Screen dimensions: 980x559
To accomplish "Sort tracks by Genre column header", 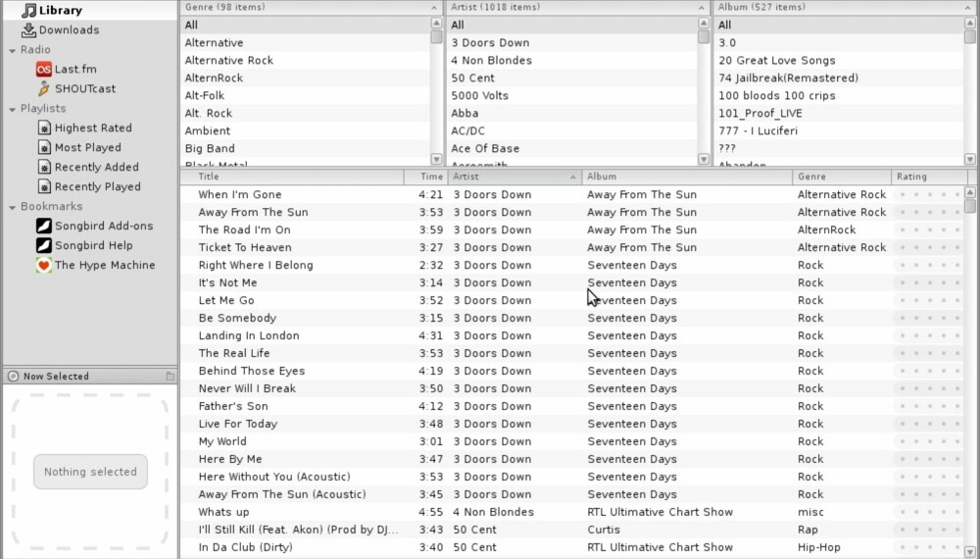I will coord(842,177).
